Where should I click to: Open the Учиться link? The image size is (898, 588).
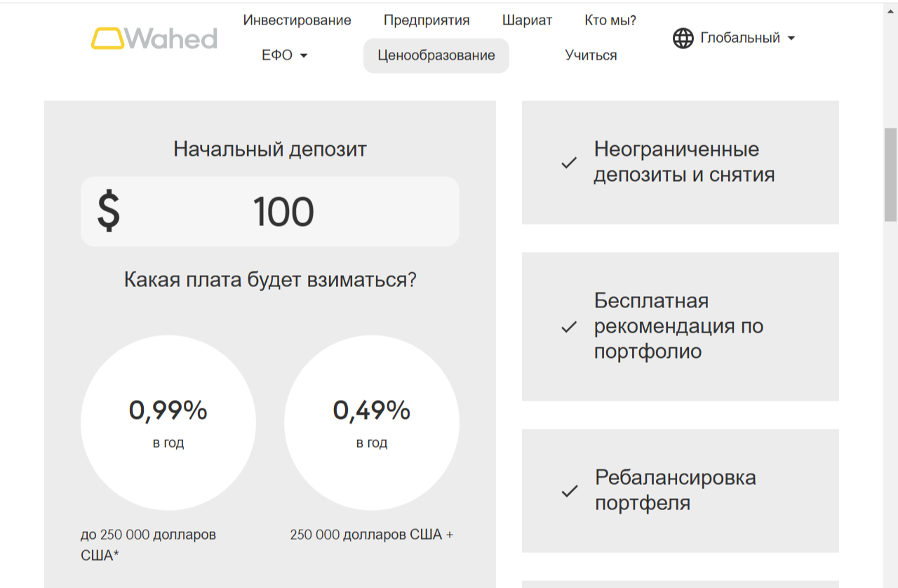click(591, 55)
